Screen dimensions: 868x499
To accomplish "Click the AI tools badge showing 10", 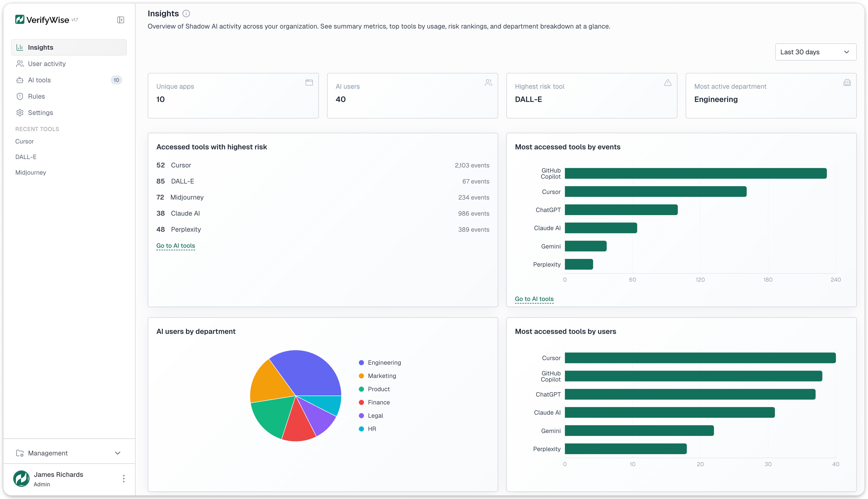I will coord(116,80).
